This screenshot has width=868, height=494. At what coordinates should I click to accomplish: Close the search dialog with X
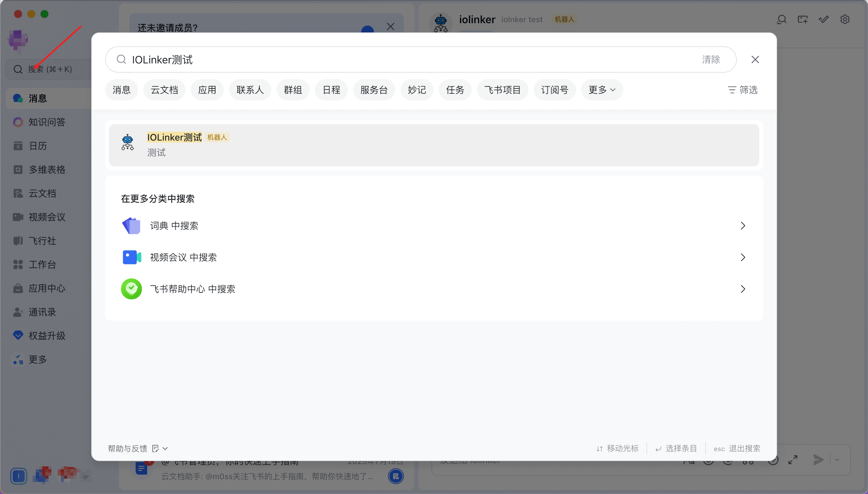click(x=755, y=60)
